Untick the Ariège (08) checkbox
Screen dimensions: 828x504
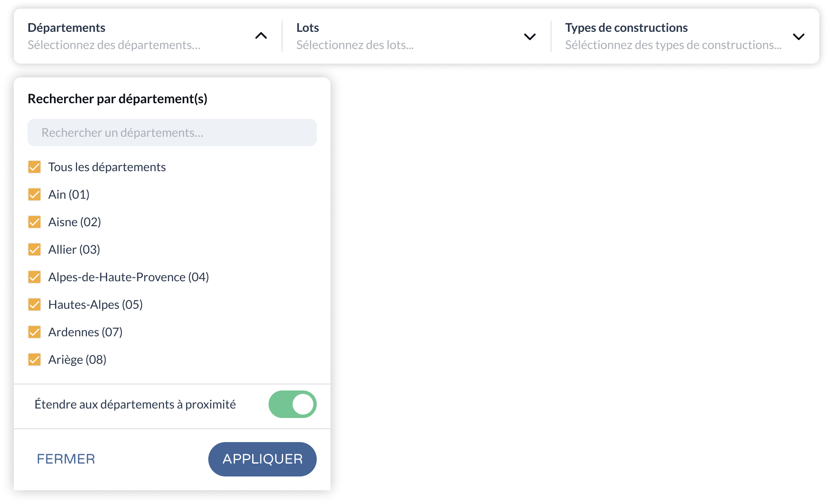(x=34, y=360)
